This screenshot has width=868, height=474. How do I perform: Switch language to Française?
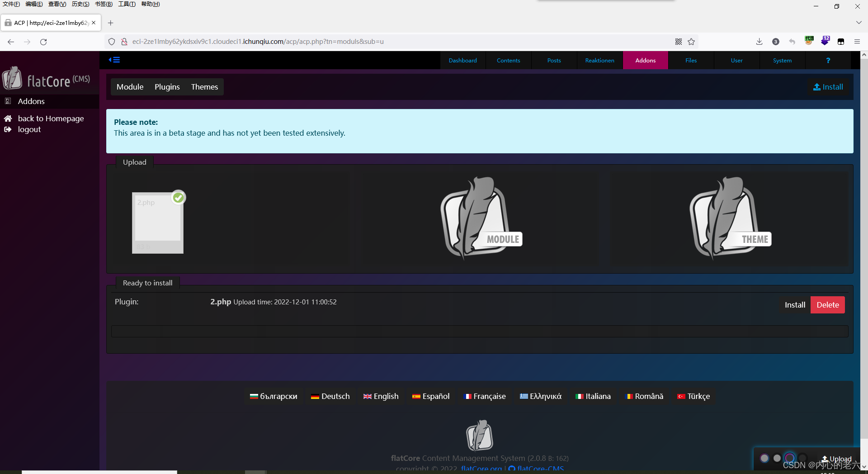485,396
